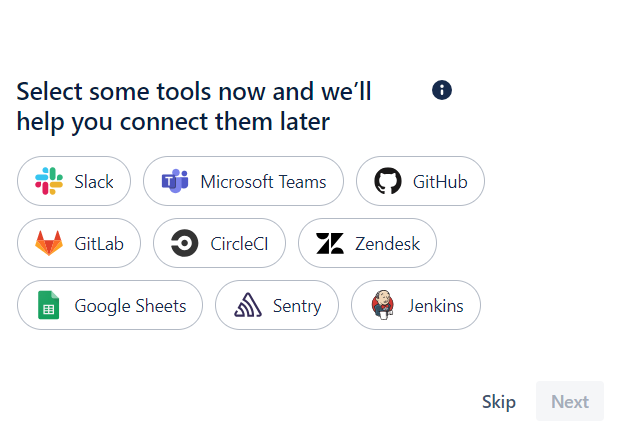Click the Microsoft Teams logo icon
Image resolution: width=638 pixels, height=436 pixels.
click(176, 181)
